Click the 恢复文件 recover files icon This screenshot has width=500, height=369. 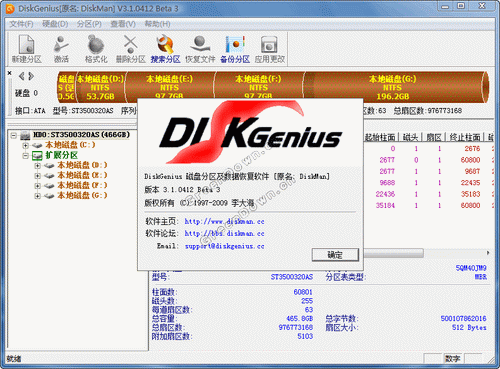pos(200,49)
